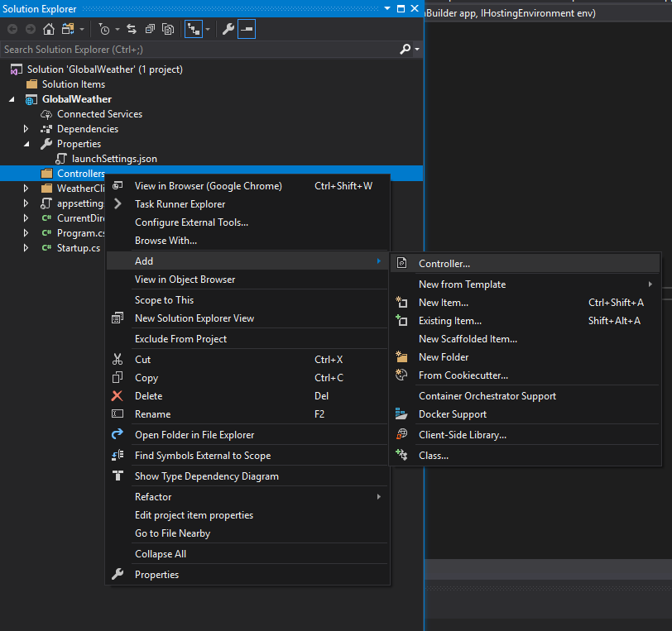Open the Switch Views dropdown arrow
Image resolution: width=672 pixels, height=631 pixels.
[x=82, y=30]
